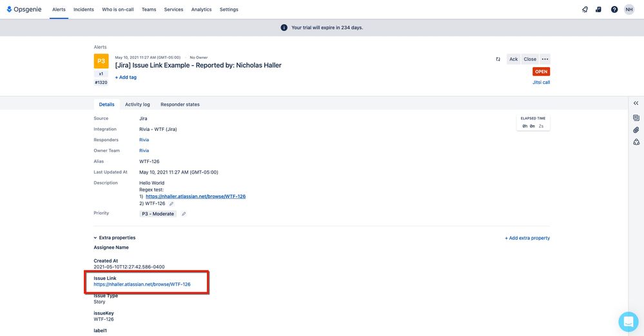Open the three-dot more actions menu
The image size is (644, 336).
545,59
